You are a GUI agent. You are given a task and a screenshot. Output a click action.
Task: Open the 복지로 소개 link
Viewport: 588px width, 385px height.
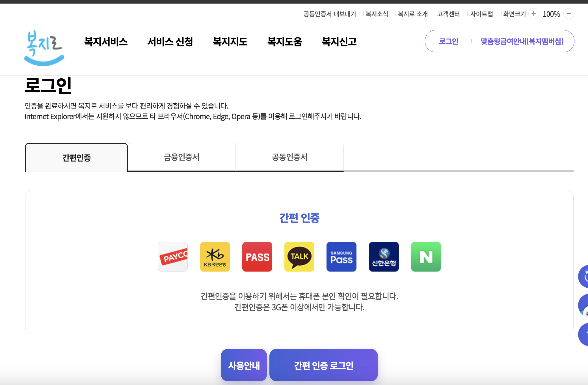[413, 14]
